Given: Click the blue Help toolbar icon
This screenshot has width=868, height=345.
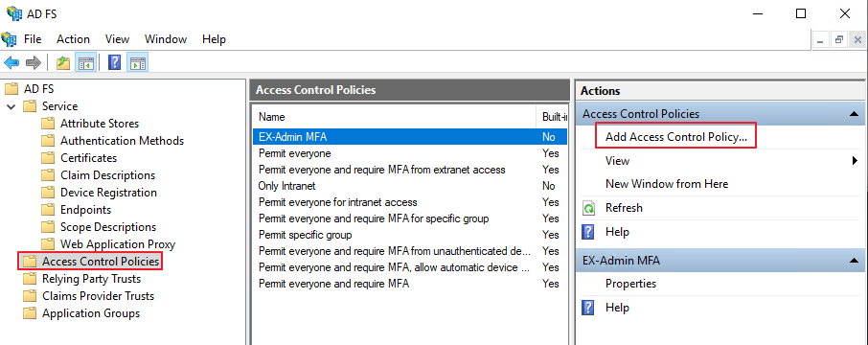Looking at the screenshot, I should coord(115,62).
